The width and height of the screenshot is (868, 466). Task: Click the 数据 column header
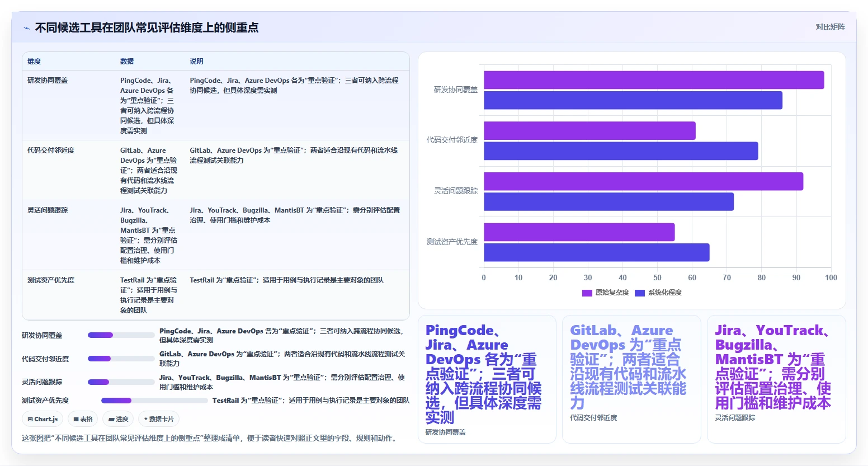pyautogui.click(x=127, y=62)
